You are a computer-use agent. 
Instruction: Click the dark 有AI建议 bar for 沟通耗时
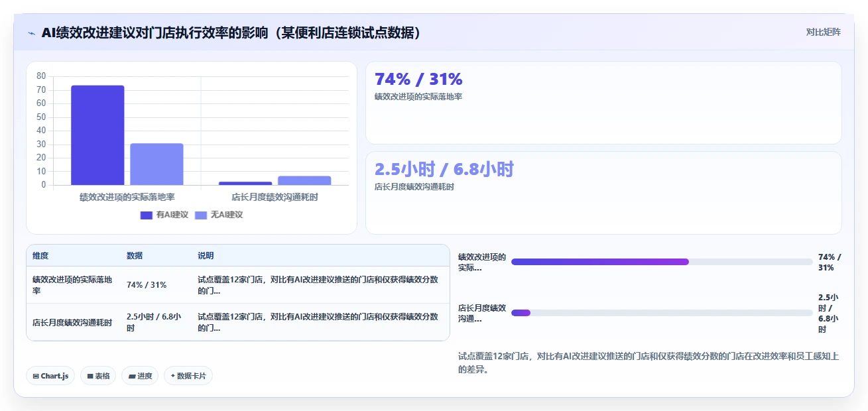pos(245,183)
